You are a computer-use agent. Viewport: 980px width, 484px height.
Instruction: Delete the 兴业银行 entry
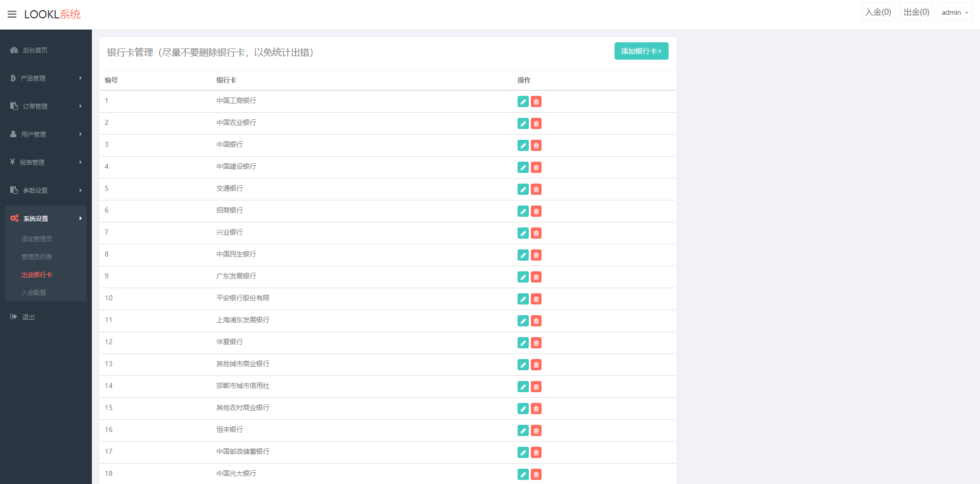click(536, 233)
